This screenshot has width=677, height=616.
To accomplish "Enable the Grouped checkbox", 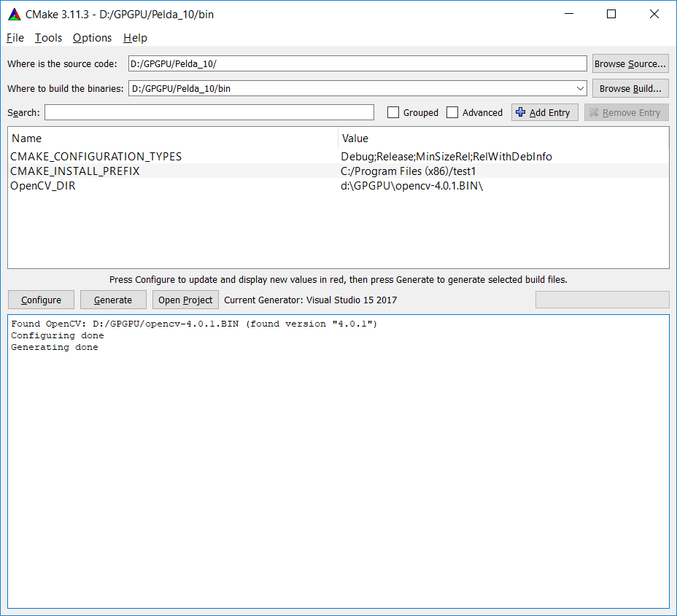I will 393,112.
